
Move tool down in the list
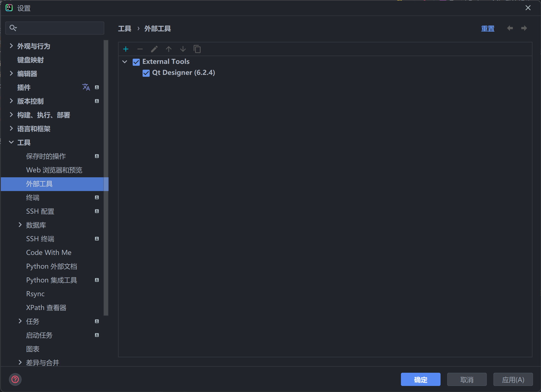(x=183, y=49)
